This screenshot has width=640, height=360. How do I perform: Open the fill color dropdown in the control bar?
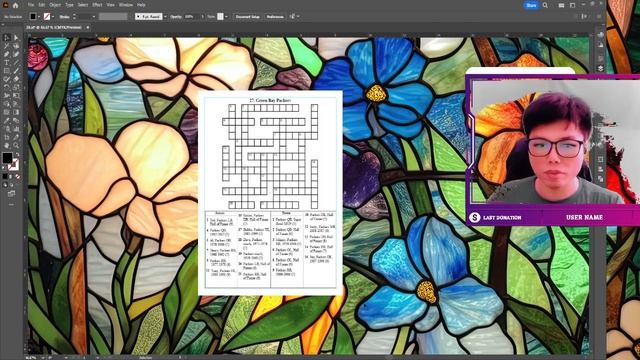coord(39,17)
